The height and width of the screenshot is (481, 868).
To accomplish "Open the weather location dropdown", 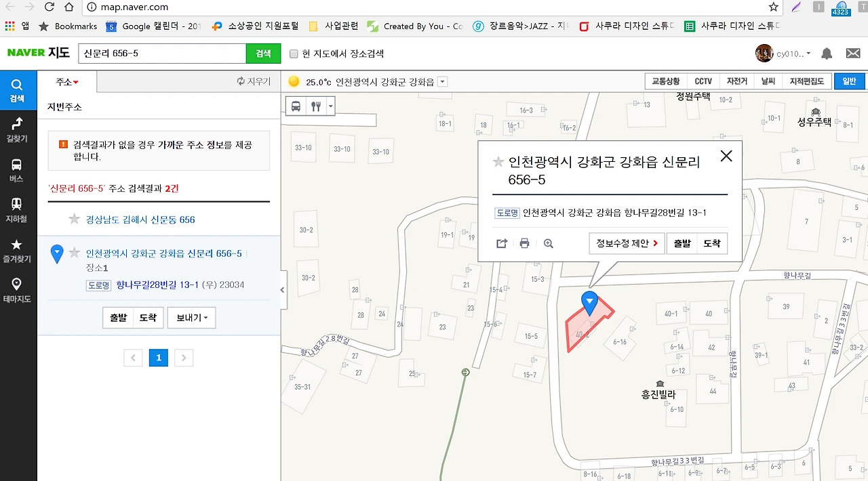I will 442,81.
